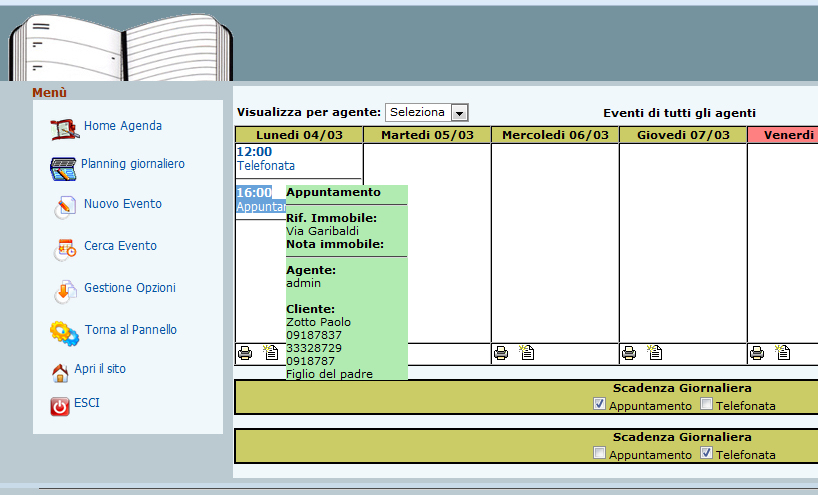
Task: Uncheck Appuntamento in first Scadenza Giornaliera
Action: pyautogui.click(x=599, y=404)
